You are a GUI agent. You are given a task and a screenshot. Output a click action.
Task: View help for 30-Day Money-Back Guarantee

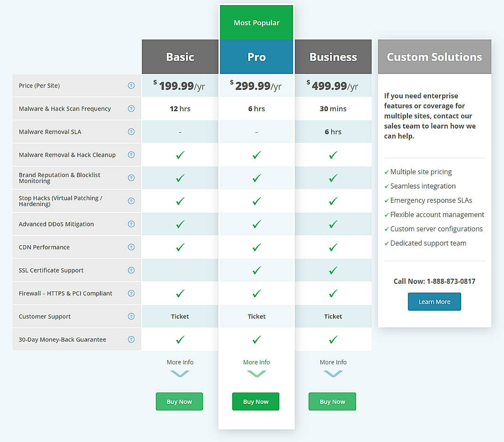click(x=131, y=339)
